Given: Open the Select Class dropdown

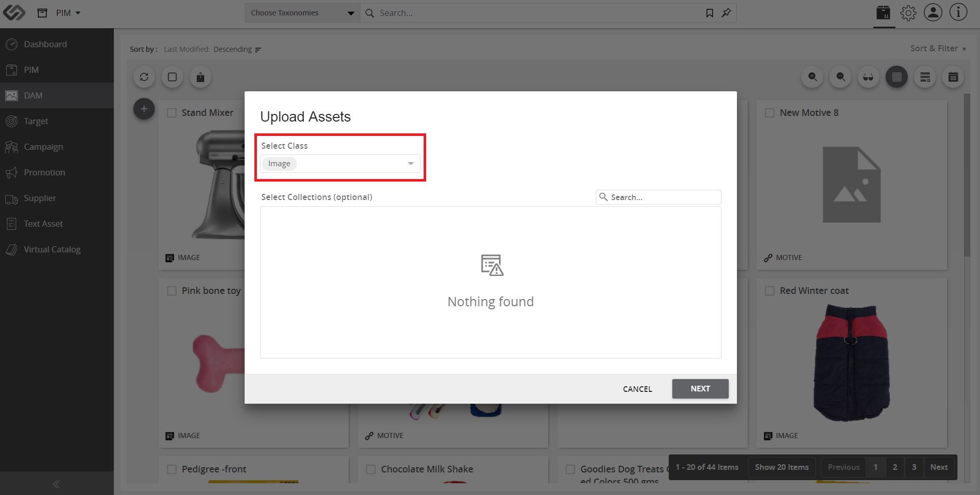Looking at the screenshot, I should pyautogui.click(x=340, y=164).
